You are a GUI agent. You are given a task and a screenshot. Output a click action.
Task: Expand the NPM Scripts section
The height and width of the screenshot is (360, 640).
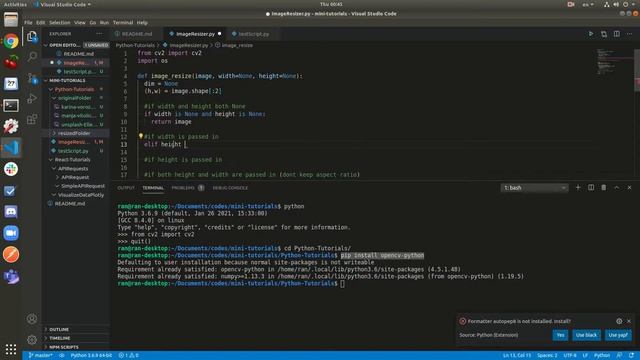pos(64,347)
